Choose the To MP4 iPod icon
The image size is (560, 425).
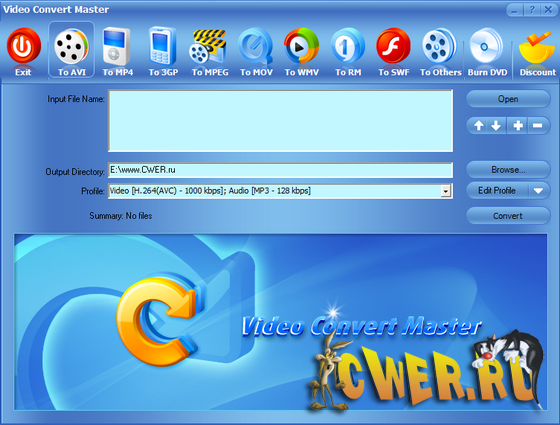coord(115,46)
